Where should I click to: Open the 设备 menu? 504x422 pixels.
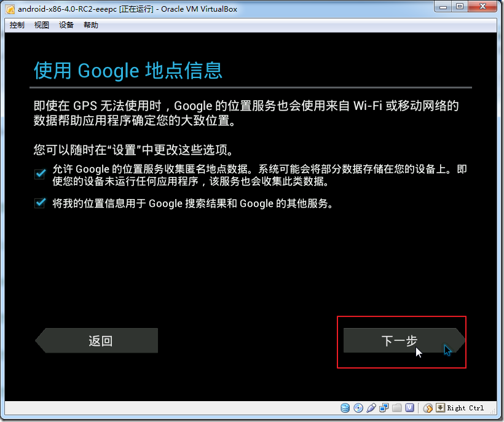click(x=66, y=25)
